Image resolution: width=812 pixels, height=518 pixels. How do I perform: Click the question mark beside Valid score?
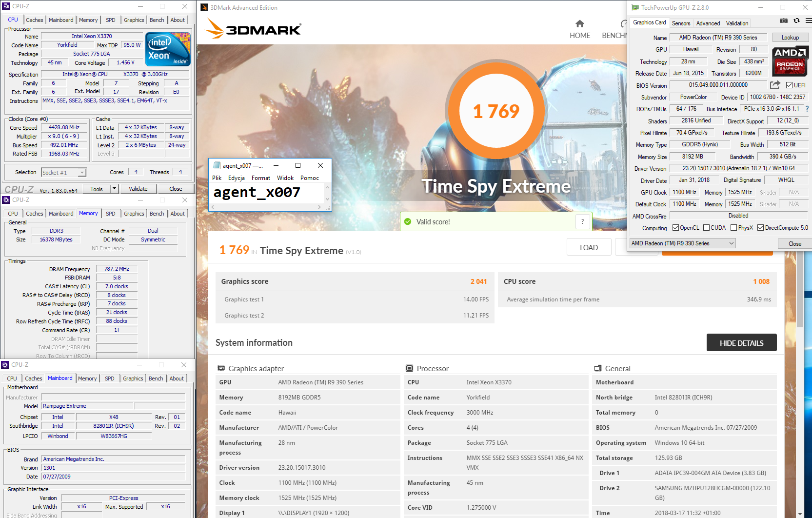click(x=582, y=221)
